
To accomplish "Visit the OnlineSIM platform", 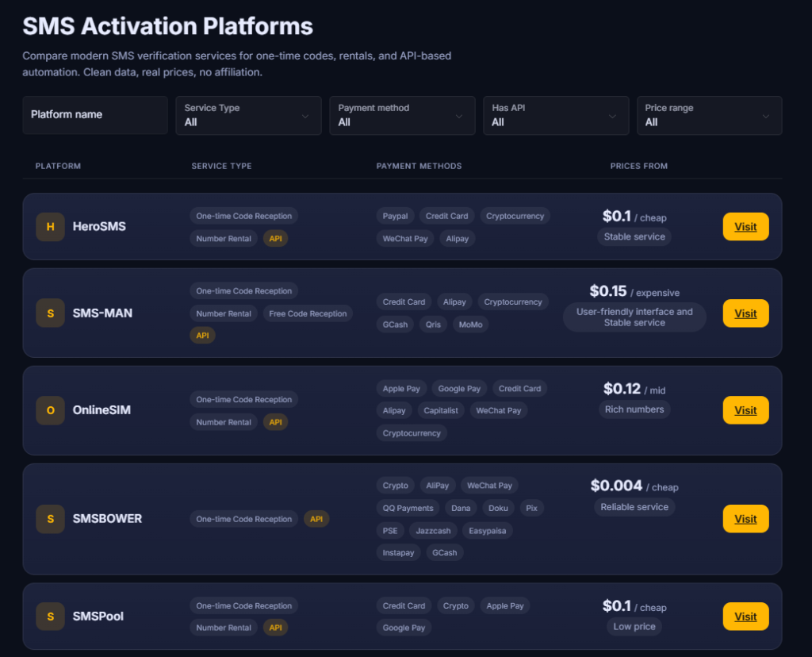I will coord(745,410).
